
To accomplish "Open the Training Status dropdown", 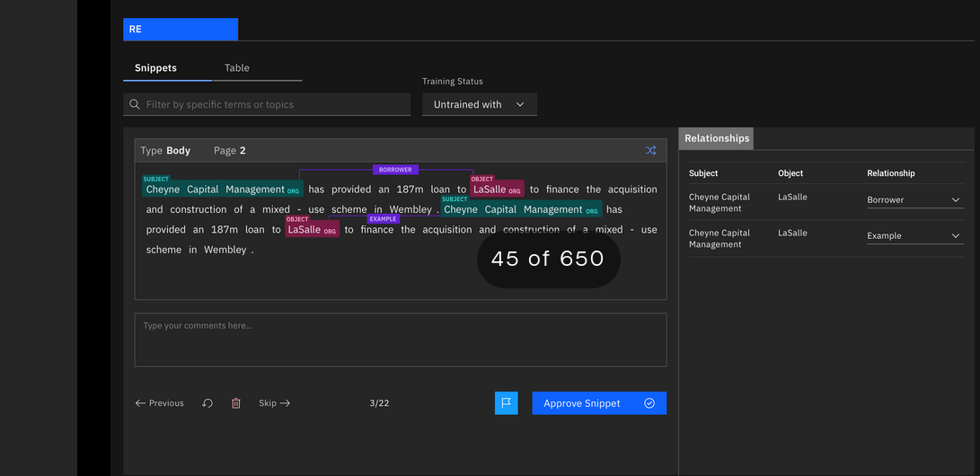I will point(479,104).
